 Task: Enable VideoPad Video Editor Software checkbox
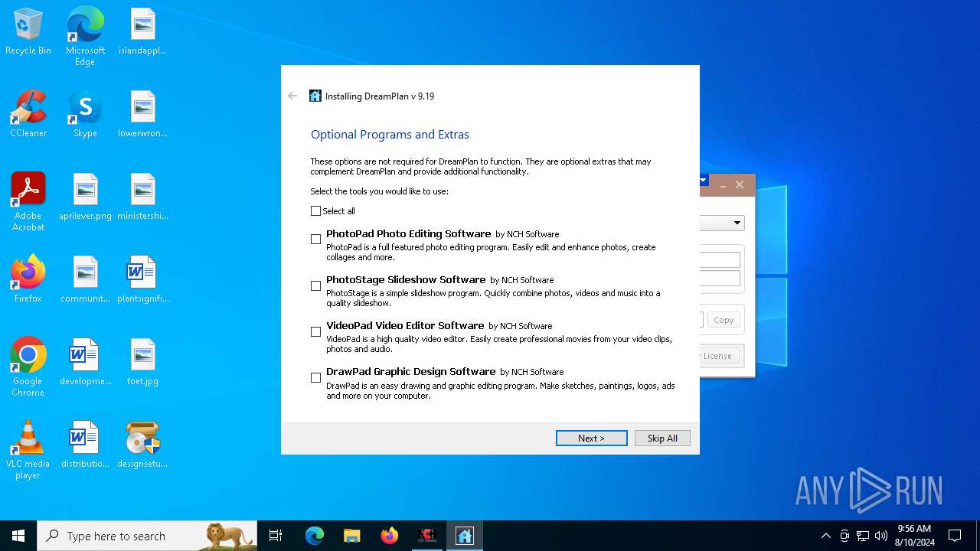[315, 331]
